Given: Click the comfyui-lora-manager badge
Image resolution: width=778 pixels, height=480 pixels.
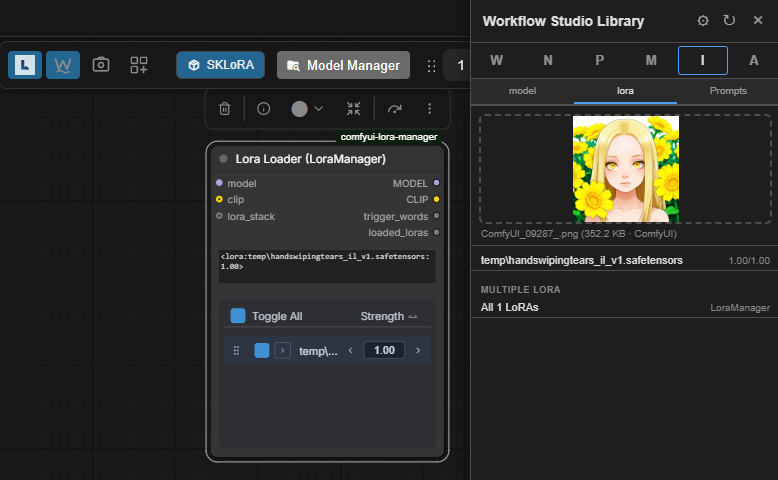Looking at the screenshot, I should coord(389,137).
